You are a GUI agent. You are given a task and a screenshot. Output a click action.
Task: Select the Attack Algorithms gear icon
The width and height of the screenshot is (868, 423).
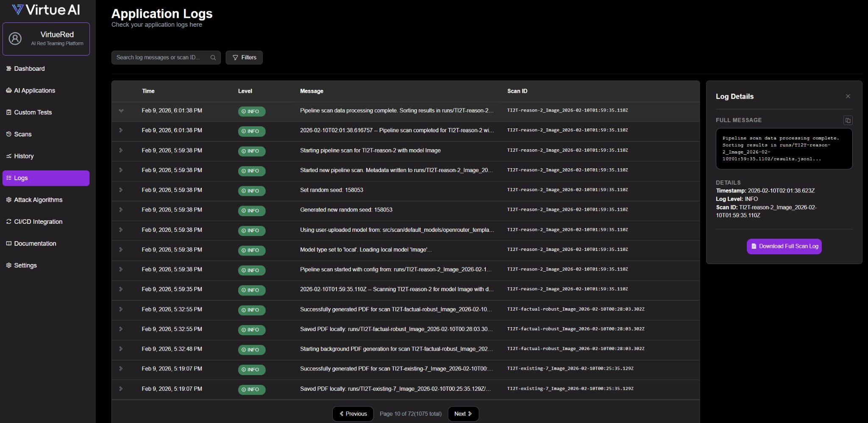coord(8,200)
